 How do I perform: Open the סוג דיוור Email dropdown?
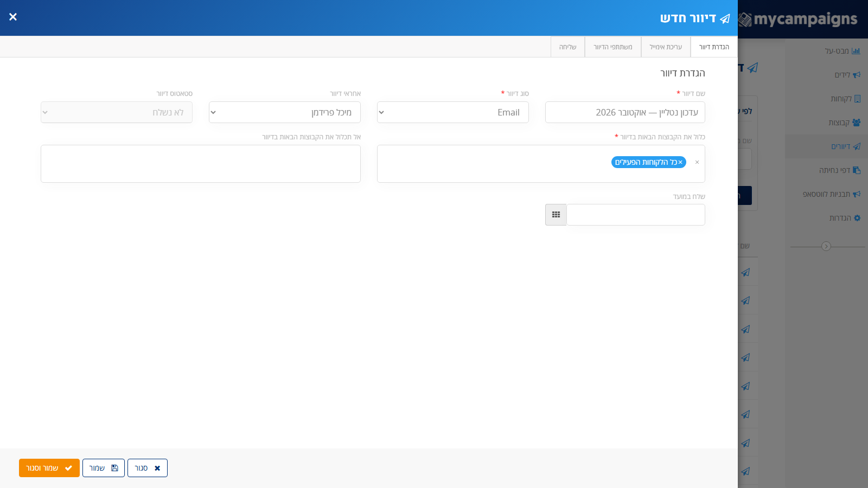[x=453, y=112]
